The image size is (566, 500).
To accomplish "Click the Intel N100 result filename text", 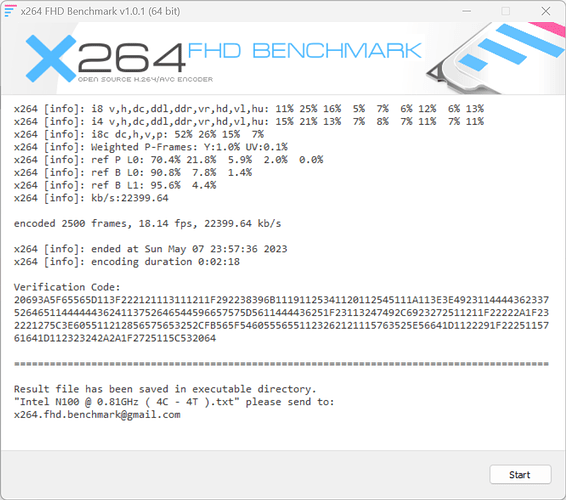I will (x=129, y=402).
